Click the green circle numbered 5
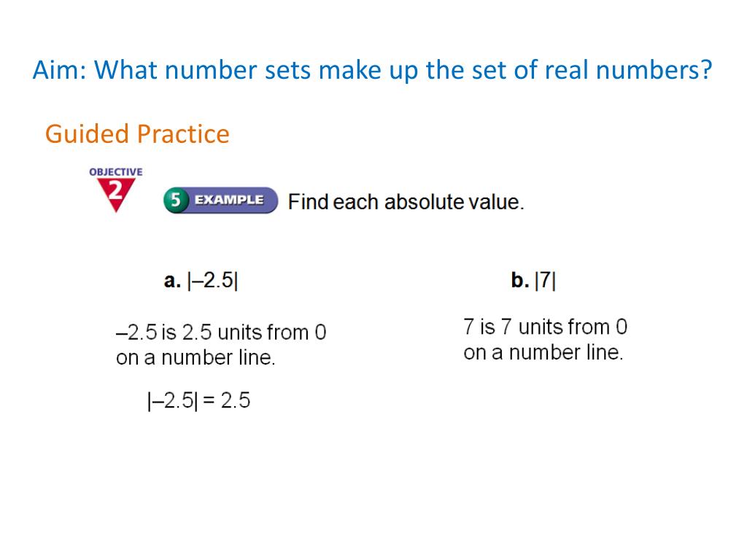 point(176,200)
